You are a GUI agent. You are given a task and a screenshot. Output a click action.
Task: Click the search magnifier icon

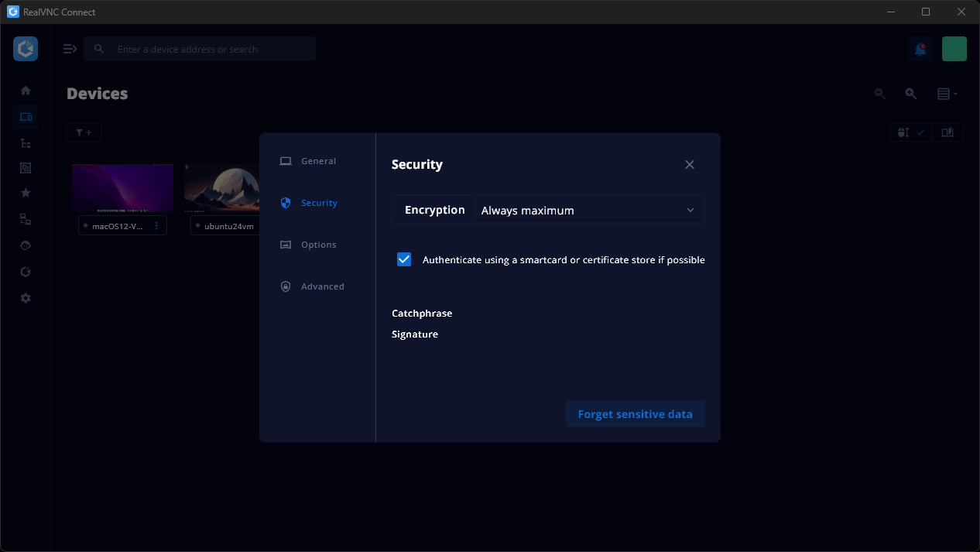[99, 49]
